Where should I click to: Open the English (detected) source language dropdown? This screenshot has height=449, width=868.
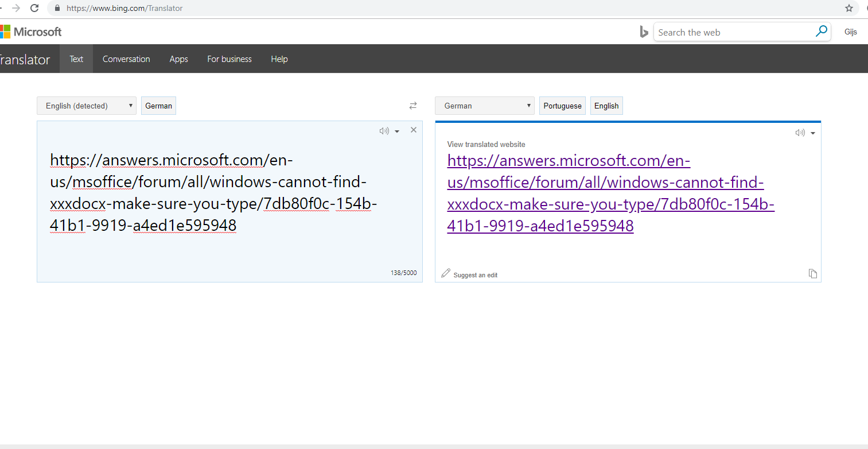tap(87, 106)
